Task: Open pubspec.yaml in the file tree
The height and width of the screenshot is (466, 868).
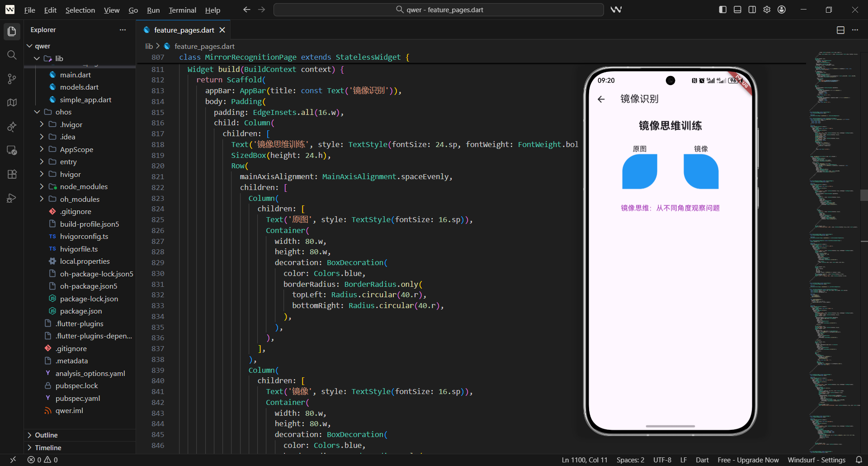Action: (78, 398)
